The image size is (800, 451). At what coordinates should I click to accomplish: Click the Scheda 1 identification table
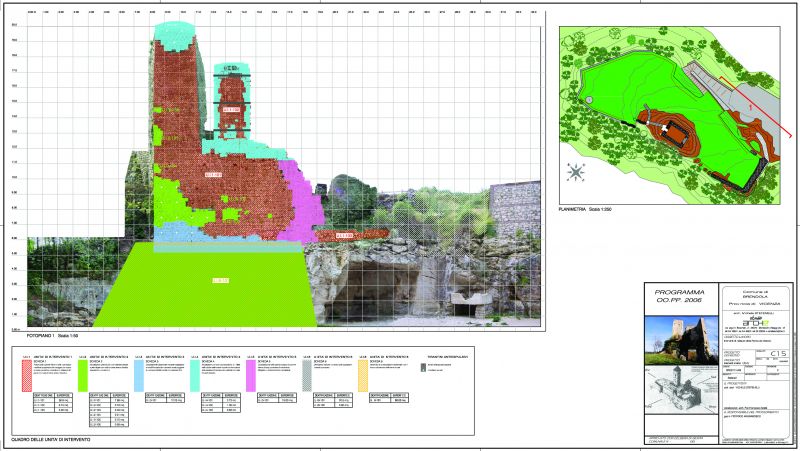tap(53, 403)
